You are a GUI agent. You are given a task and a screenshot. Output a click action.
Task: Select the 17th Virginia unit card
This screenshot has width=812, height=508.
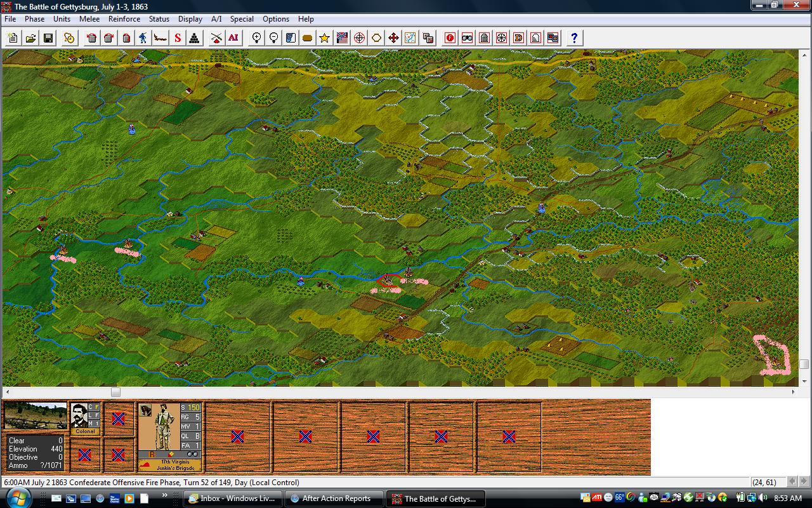(x=169, y=438)
